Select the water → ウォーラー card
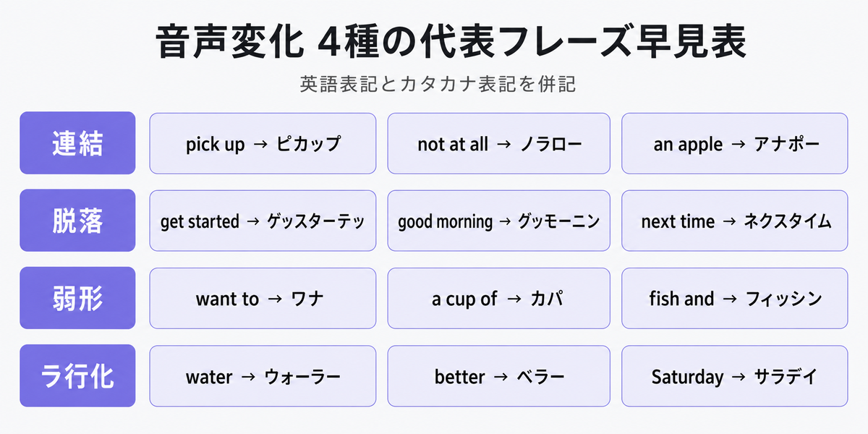 pos(263,376)
